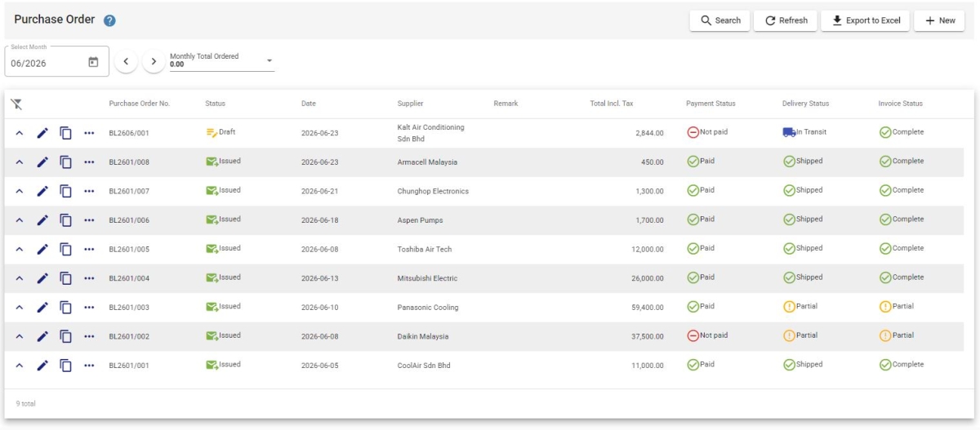Edit purchase order BL2601/002
Viewport: 980px width, 430px height.
(x=42, y=336)
